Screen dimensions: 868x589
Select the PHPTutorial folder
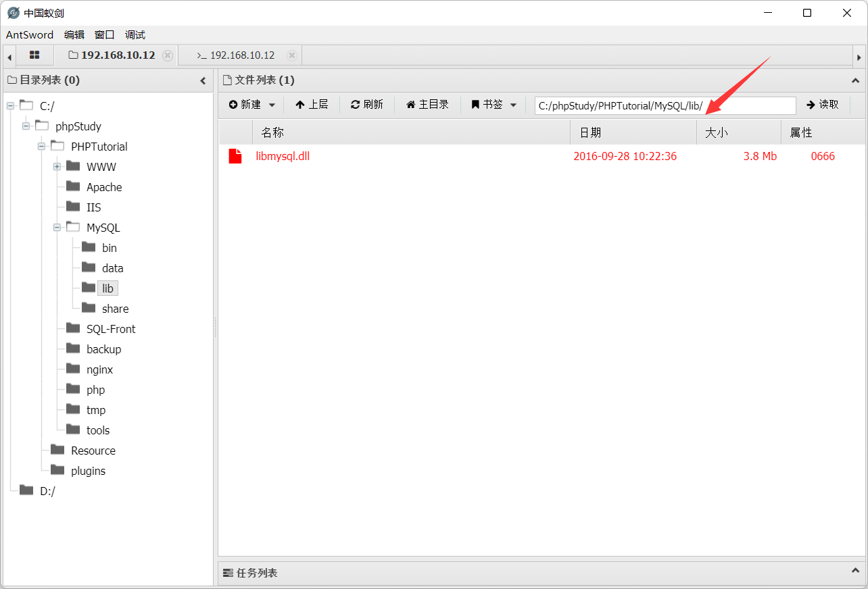(x=89, y=146)
